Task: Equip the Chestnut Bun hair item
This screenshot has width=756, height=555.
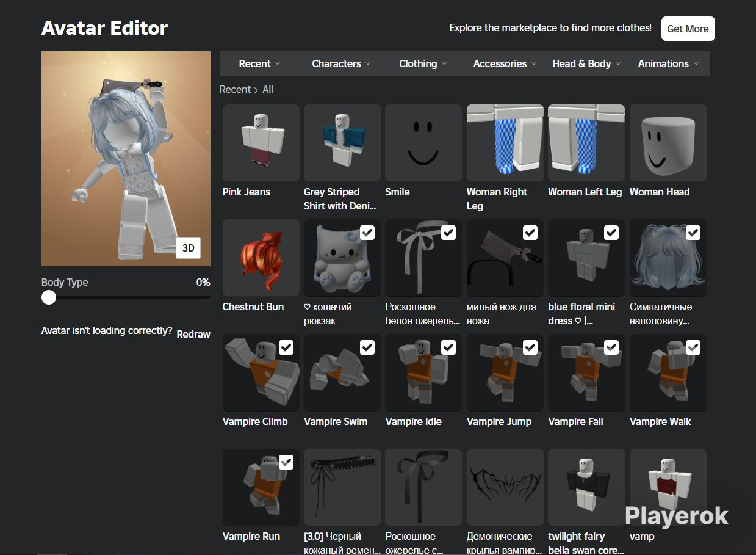Action: [x=261, y=258]
